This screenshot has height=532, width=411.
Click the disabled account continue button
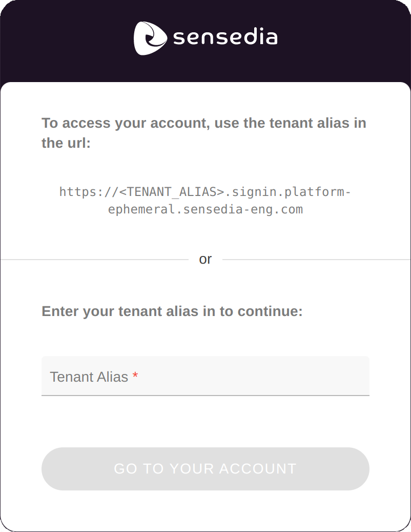pyautogui.click(x=205, y=468)
